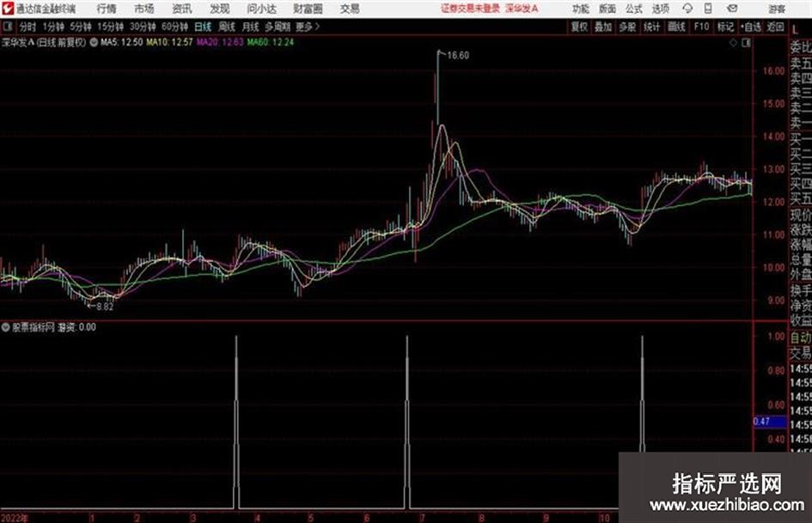Open the 问小达 menu
812x523 pixels.
261,9
